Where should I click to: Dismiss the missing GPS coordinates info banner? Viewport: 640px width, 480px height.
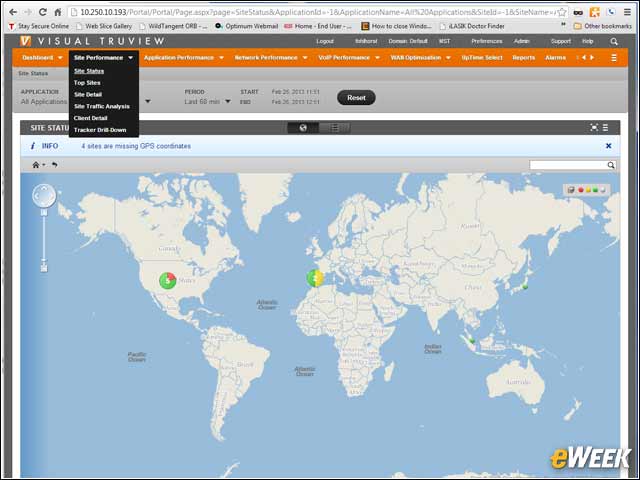coord(609,146)
